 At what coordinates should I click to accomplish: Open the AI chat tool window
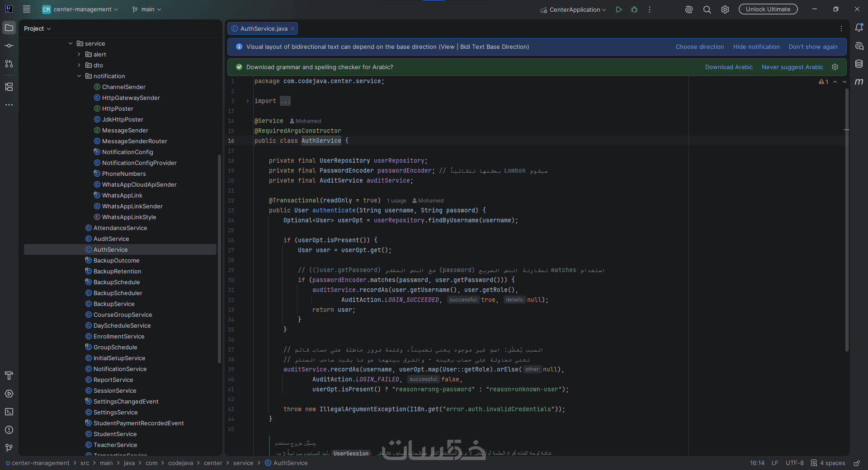tap(859, 46)
